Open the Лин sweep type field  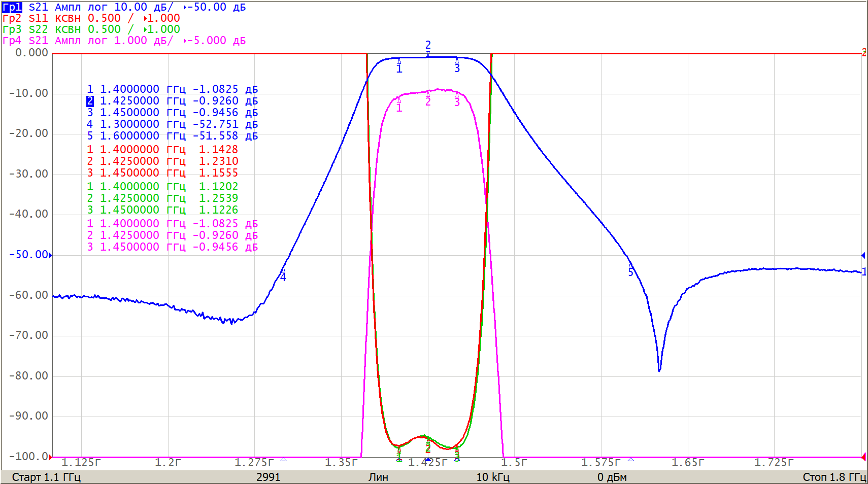point(378,477)
